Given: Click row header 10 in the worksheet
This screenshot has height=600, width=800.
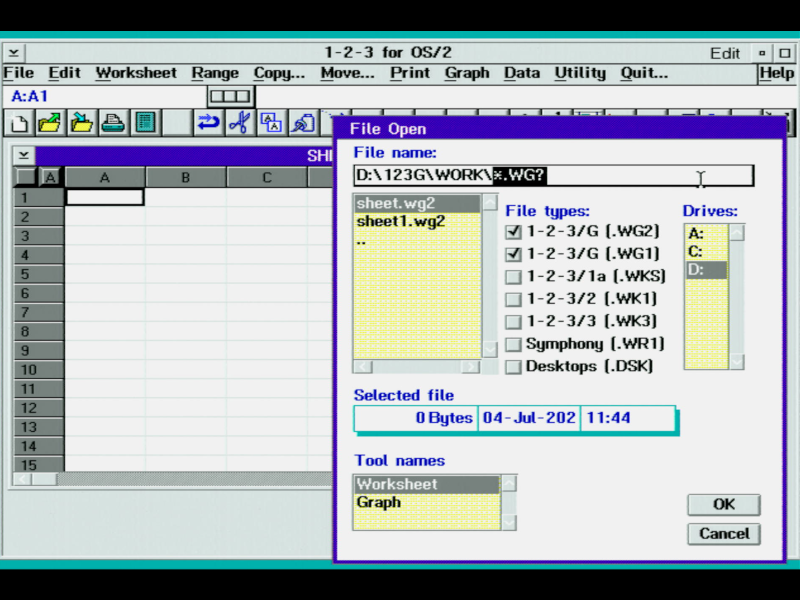Looking at the screenshot, I should click(38, 370).
